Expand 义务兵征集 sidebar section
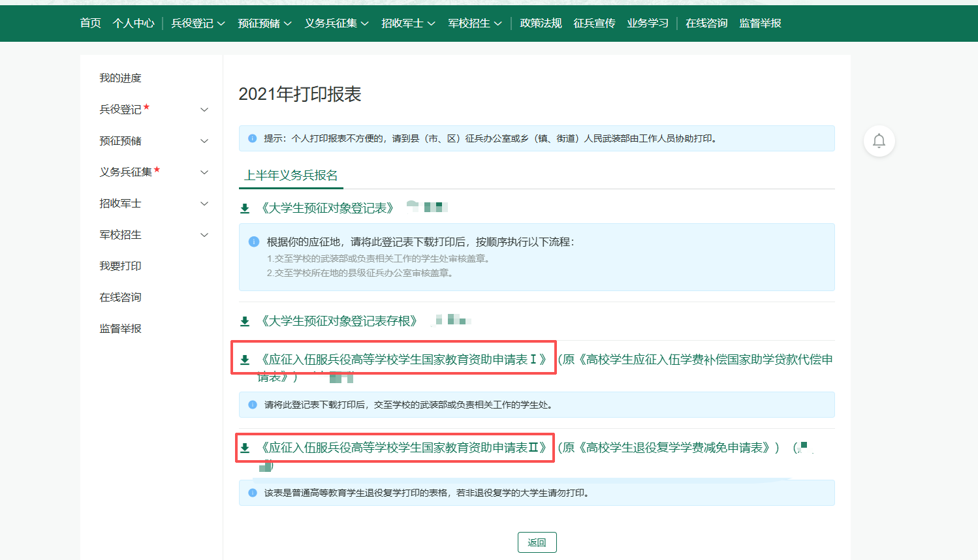This screenshot has width=978, height=560. (x=204, y=172)
